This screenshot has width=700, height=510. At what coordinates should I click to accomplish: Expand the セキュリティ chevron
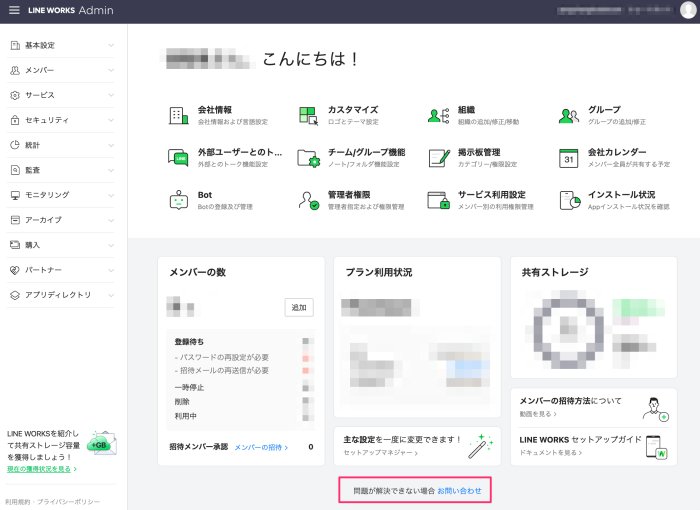111,120
